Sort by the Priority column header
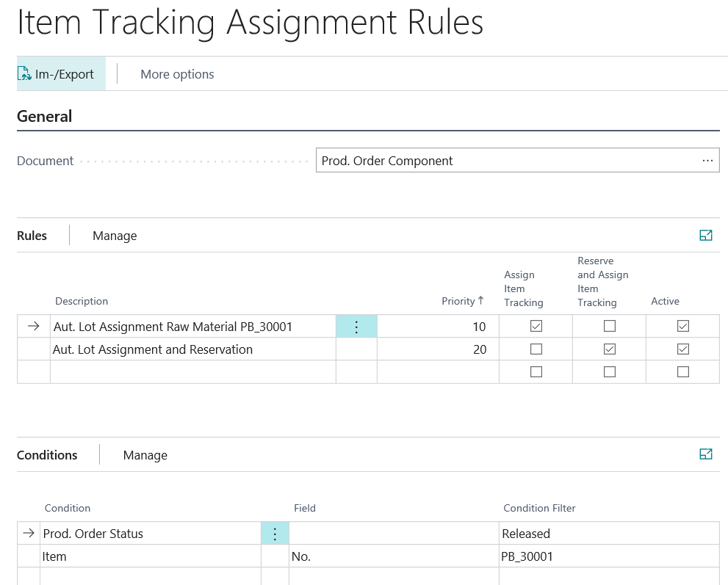728x585 pixels. coord(462,301)
